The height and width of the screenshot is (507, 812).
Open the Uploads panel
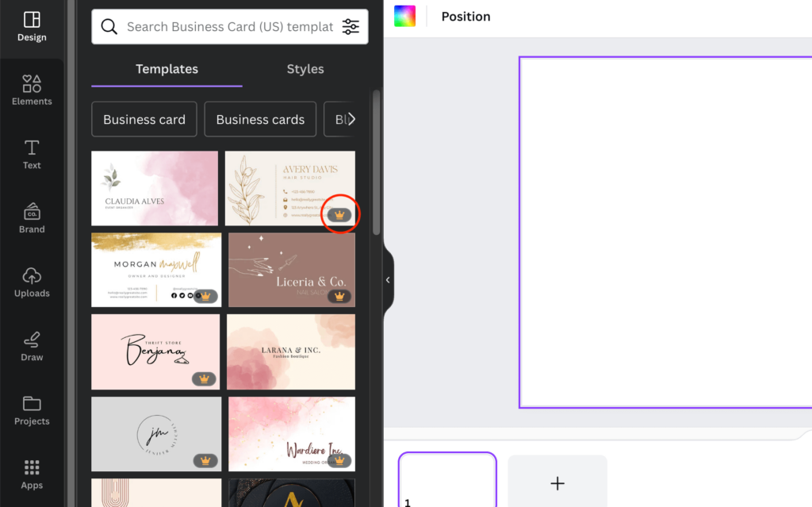32,282
